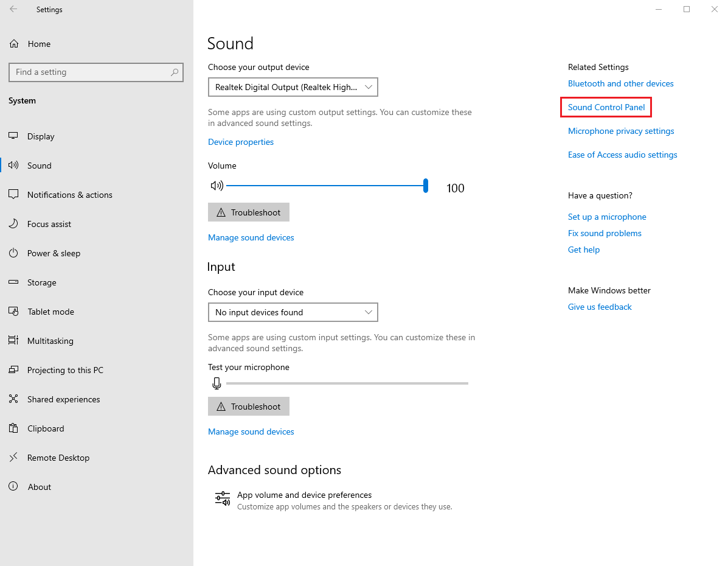The width and height of the screenshot is (728, 566).
Task: Click the volume speaker icon
Action: tap(217, 186)
